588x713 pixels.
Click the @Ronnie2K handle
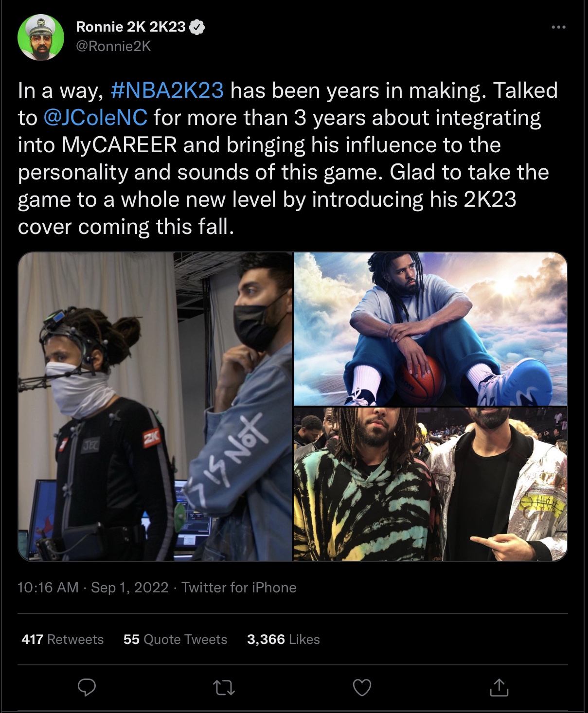tap(113, 46)
